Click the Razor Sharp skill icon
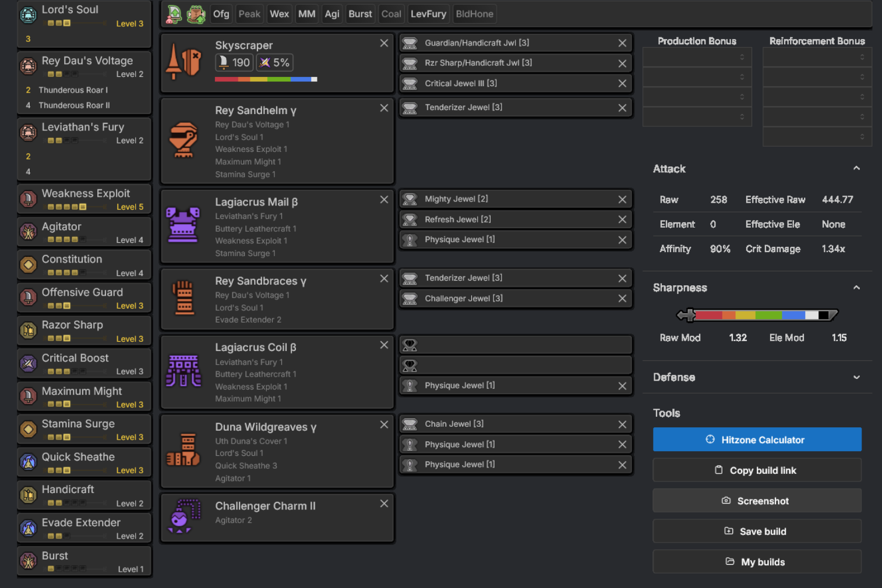The image size is (882, 588). click(x=28, y=331)
